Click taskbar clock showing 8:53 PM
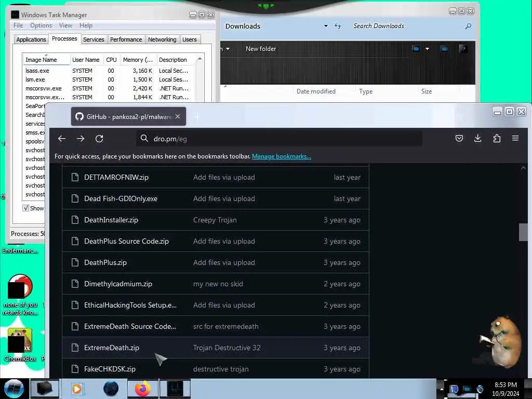The image size is (532, 399). 506,389
